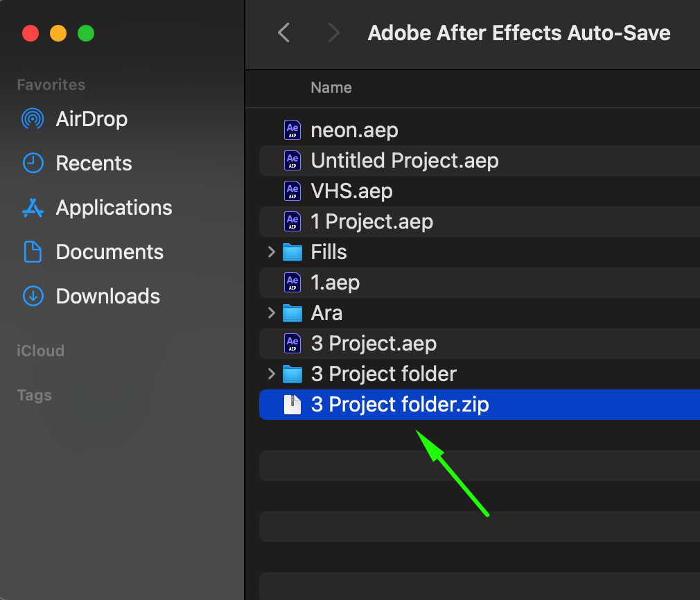Select the 1 Project.aep file

(x=371, y=222)
